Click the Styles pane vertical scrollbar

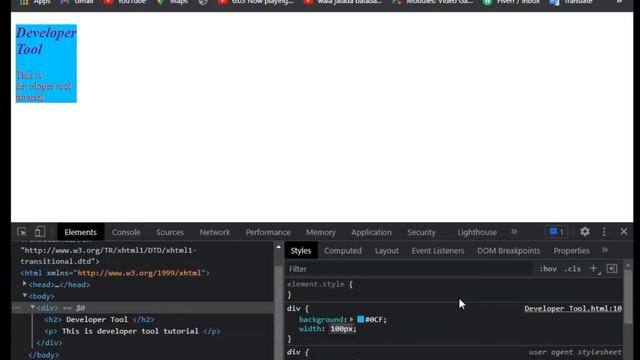(x=628, y=296)
